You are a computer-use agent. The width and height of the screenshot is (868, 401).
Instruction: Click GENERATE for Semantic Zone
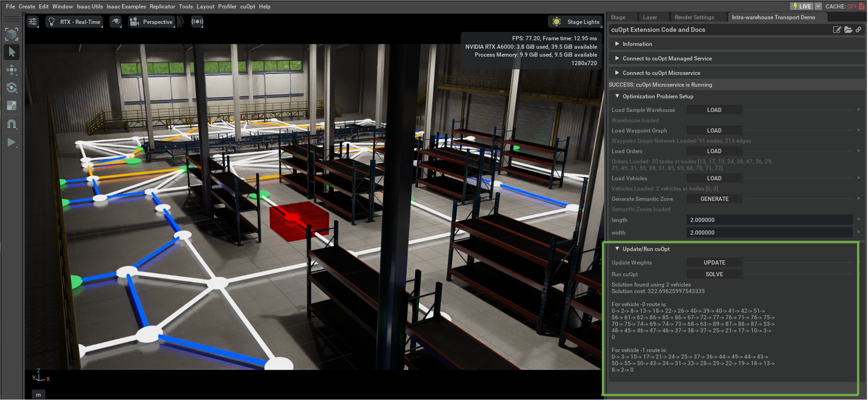714,199
